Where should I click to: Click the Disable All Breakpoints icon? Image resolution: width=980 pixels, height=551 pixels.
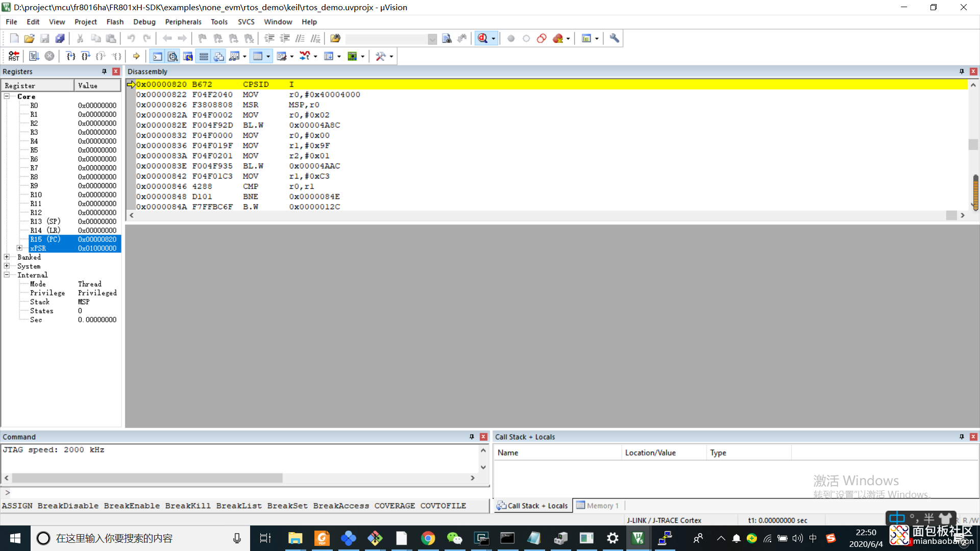542,38
